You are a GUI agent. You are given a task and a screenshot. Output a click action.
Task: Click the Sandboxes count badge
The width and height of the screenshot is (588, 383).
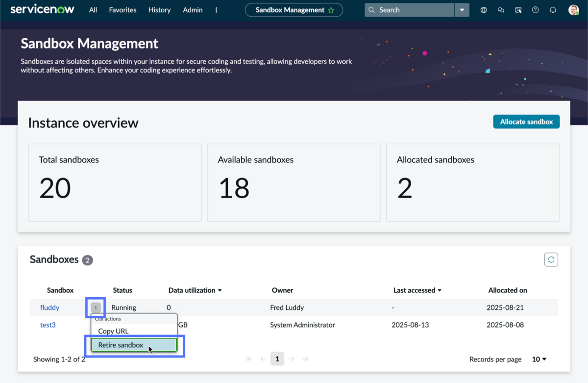87,260
